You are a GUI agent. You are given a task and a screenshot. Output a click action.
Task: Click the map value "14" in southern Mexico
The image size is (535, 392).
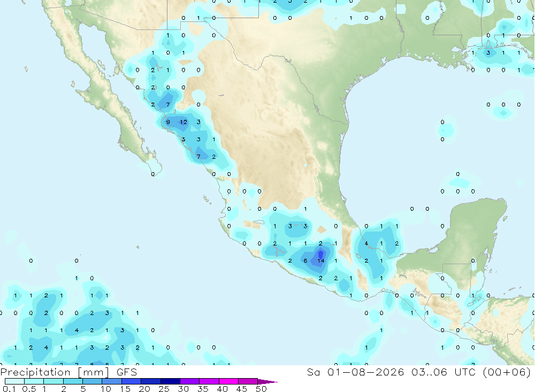pyautogui.click(x=320, y=260)
